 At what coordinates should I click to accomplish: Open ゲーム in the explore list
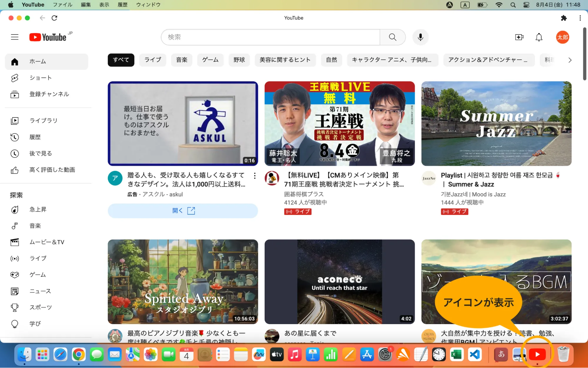tap(46, 275)
